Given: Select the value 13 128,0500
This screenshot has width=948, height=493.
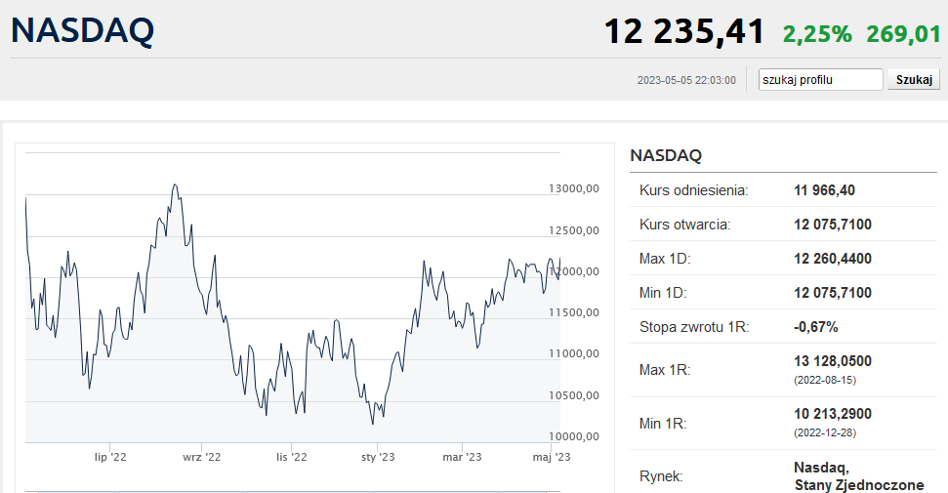Looking at the screenshot, I should coord(833,361).
